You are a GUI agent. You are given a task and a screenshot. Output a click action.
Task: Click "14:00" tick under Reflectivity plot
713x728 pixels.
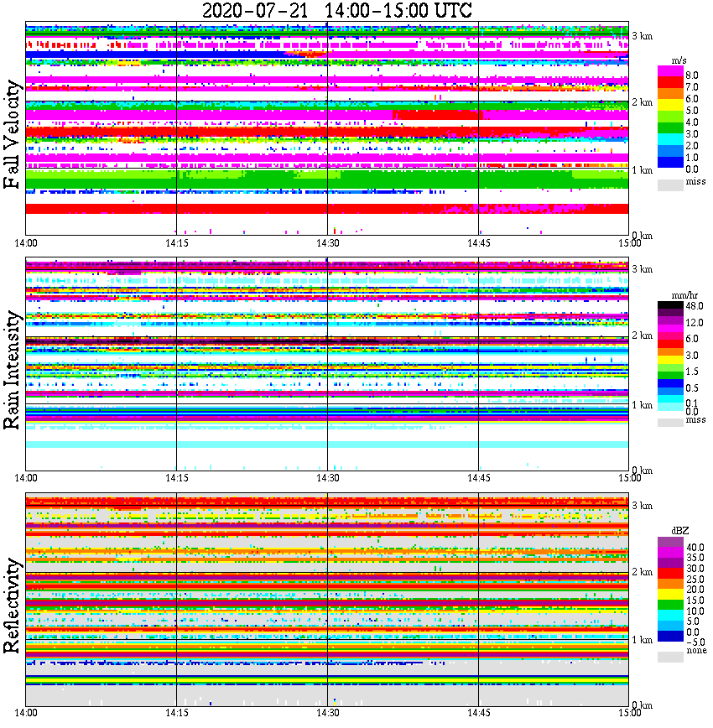(x=25, y=713)
